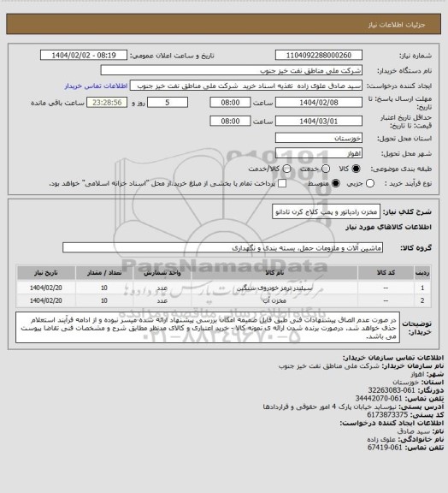Click the announcement date field 1404/02/02 - 08:19
This screenshot has width=448, height=493.
click(84, 56)
